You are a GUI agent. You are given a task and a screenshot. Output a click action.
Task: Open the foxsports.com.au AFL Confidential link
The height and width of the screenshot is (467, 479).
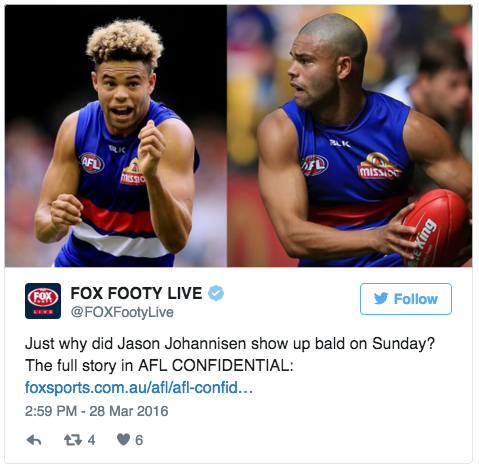point(139,388)
